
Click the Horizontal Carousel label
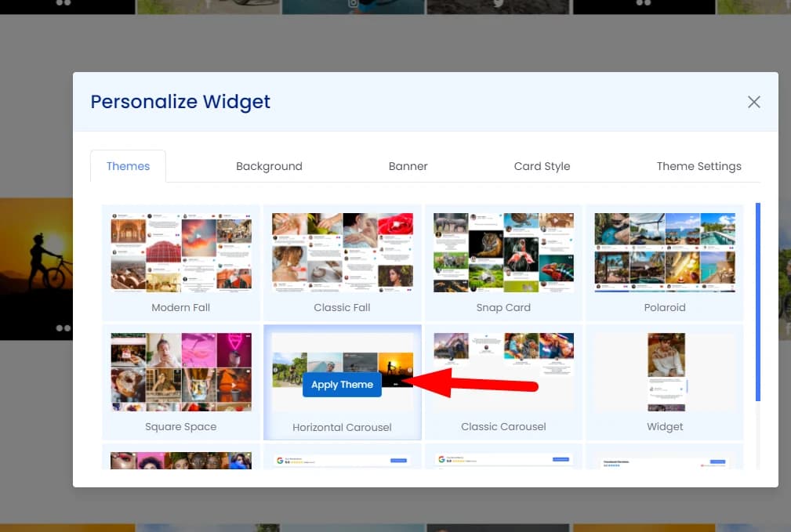(342, 427)
